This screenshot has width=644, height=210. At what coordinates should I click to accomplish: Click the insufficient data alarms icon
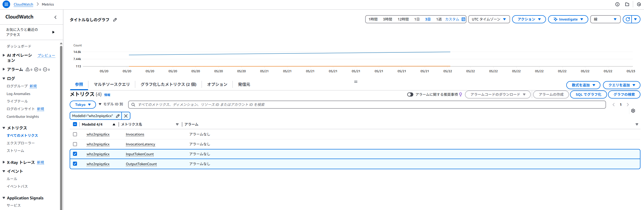pyautogui.click(x=45, y=69)
